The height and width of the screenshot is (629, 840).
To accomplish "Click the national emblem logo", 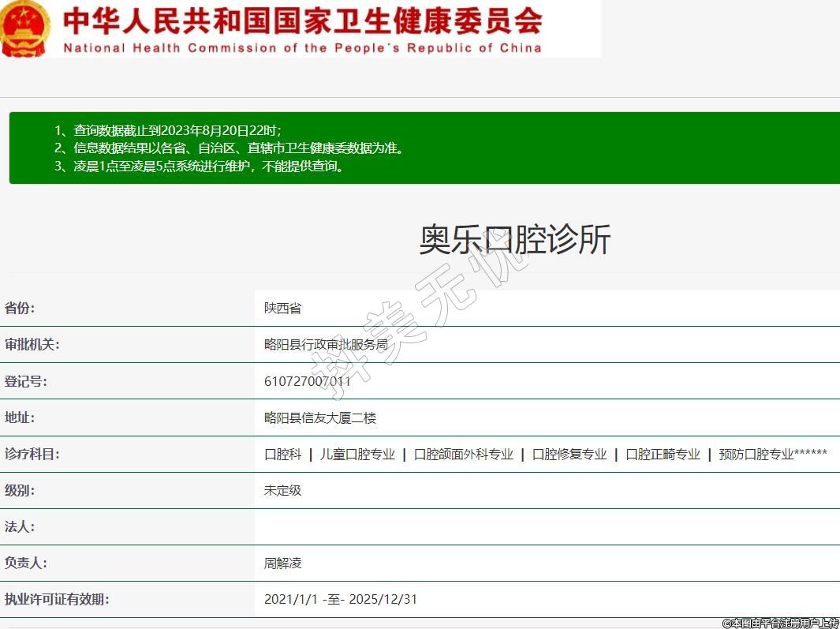I will pos(25,28).
